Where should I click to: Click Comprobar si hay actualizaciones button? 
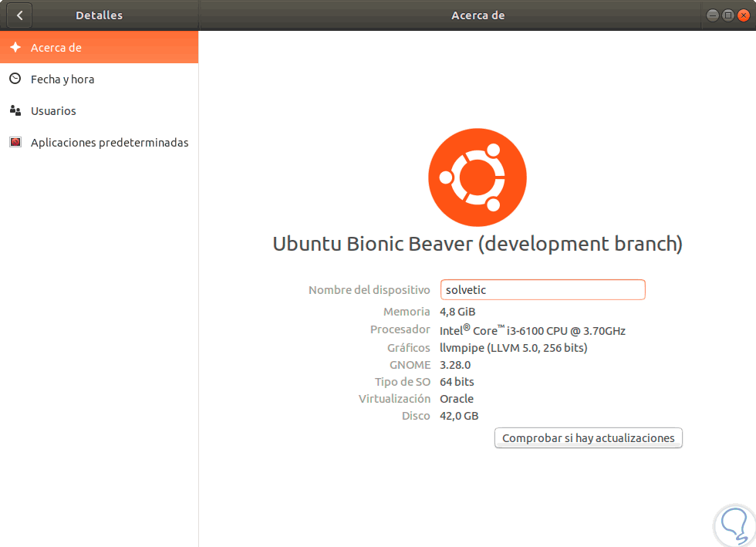588,438
